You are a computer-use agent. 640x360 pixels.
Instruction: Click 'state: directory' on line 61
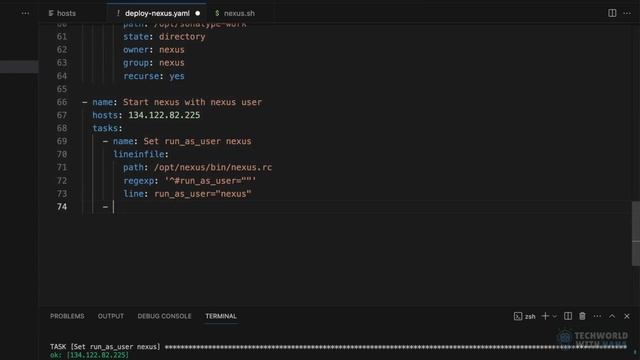click(x=164, y=37)
